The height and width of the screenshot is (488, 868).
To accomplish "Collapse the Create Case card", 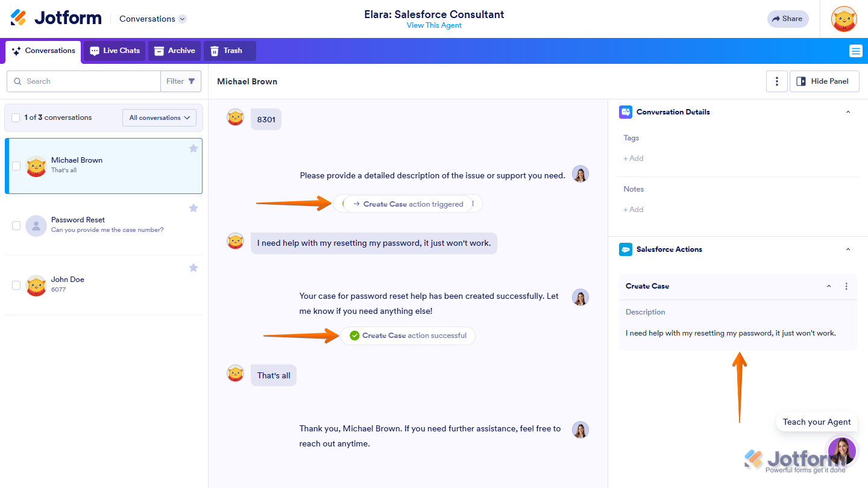I will (829, 286).
